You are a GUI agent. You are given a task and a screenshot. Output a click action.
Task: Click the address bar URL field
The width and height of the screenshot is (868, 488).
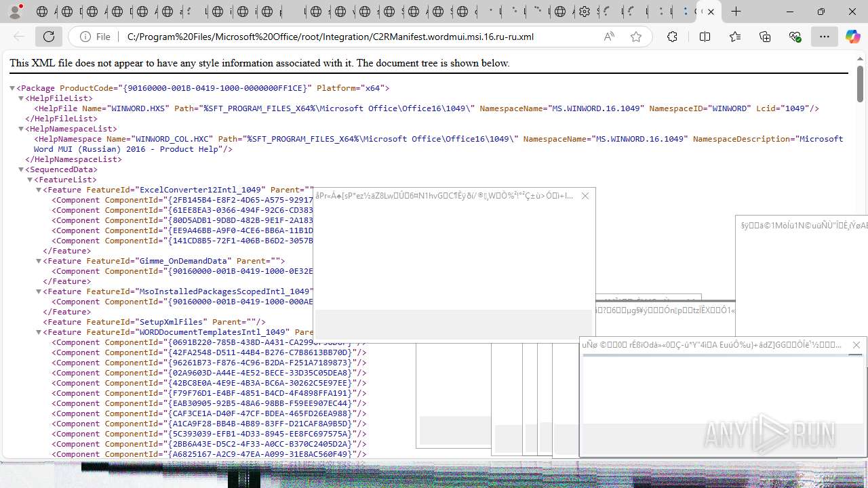(359, 37)
